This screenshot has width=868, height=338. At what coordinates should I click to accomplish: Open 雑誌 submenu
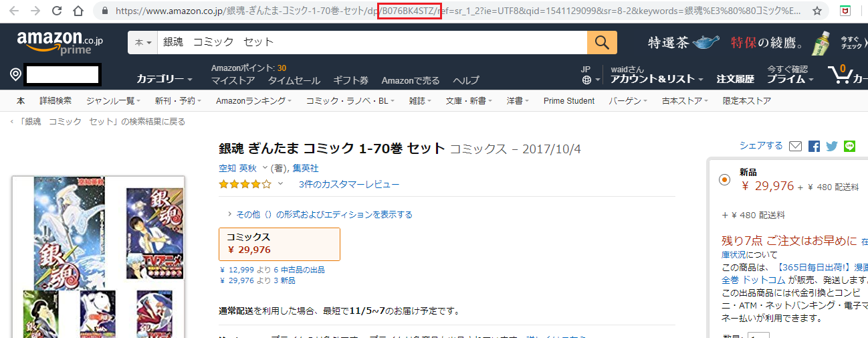click(419, 101)
